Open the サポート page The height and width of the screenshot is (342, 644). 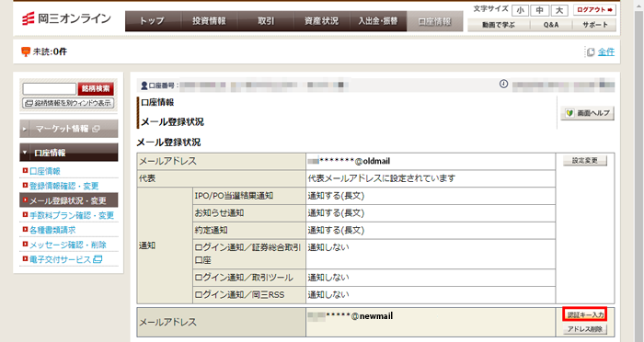pos(594,25)
